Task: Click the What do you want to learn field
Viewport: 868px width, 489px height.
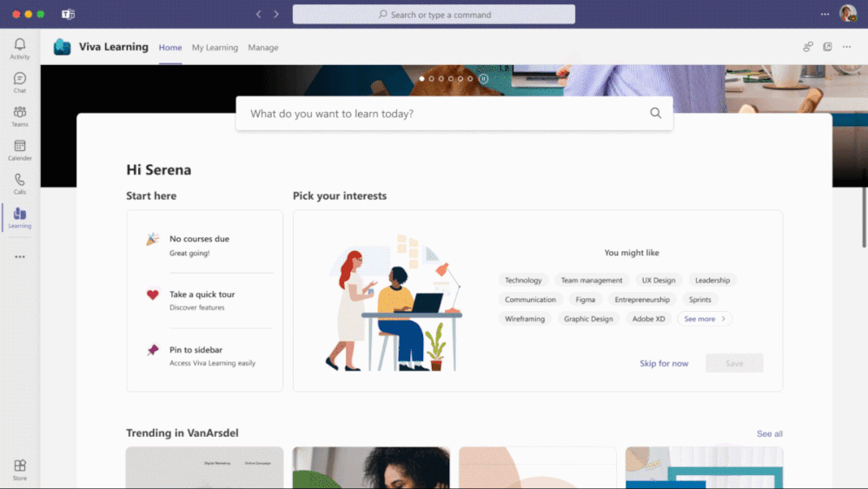Action: [x=454, y=114]
